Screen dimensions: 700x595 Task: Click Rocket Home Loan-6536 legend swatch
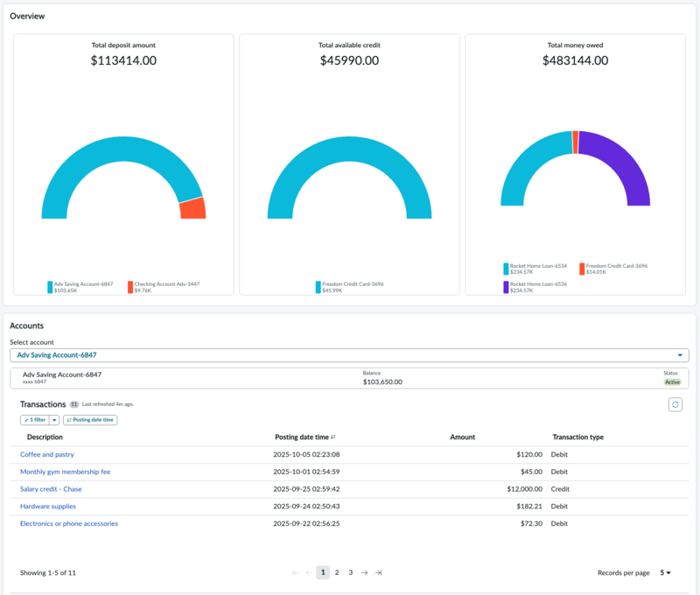[506, 287]
